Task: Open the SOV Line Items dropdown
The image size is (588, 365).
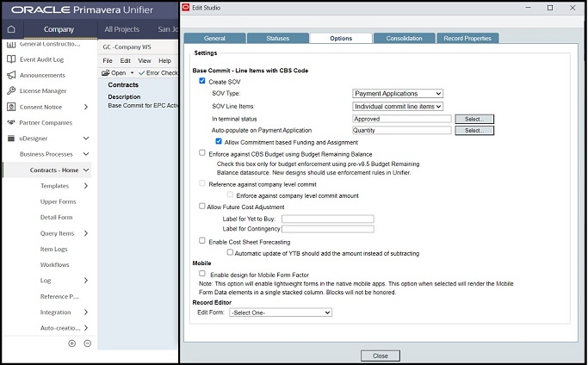Action: [398, 107]
